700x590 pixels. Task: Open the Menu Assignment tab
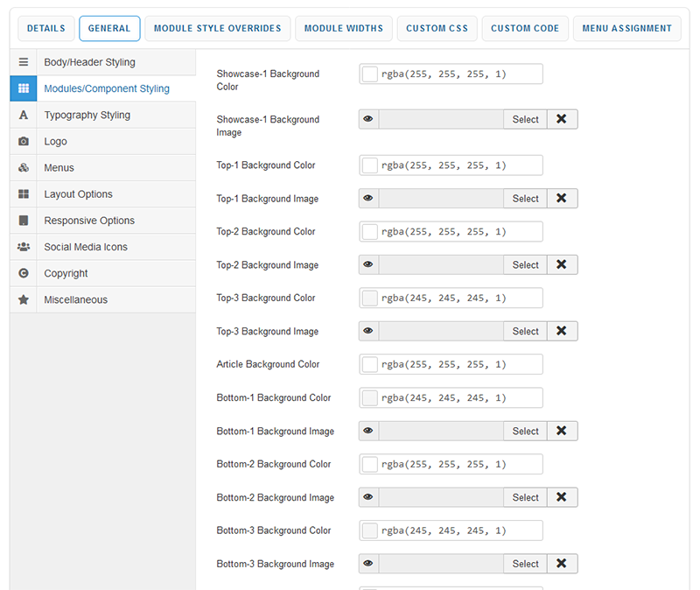[x=627, y=29]
